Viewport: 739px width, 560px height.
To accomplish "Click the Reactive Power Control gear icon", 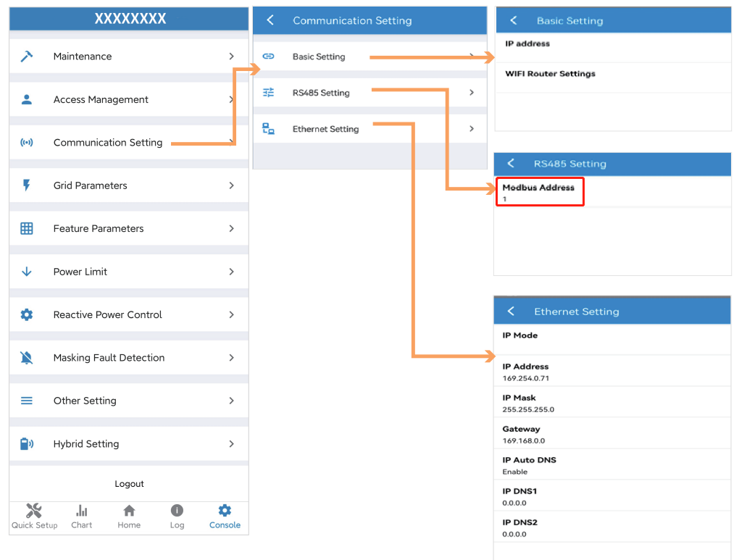I will (x=27, y=314).
